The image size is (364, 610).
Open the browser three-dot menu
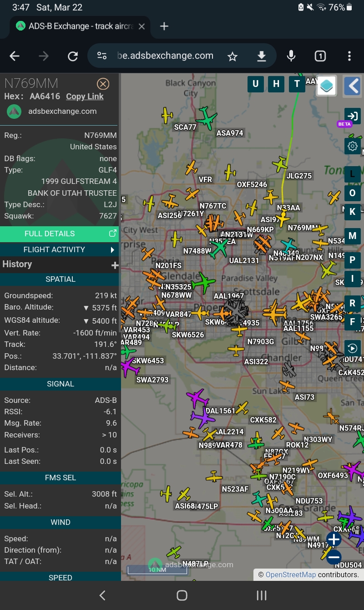click(349, 56)
